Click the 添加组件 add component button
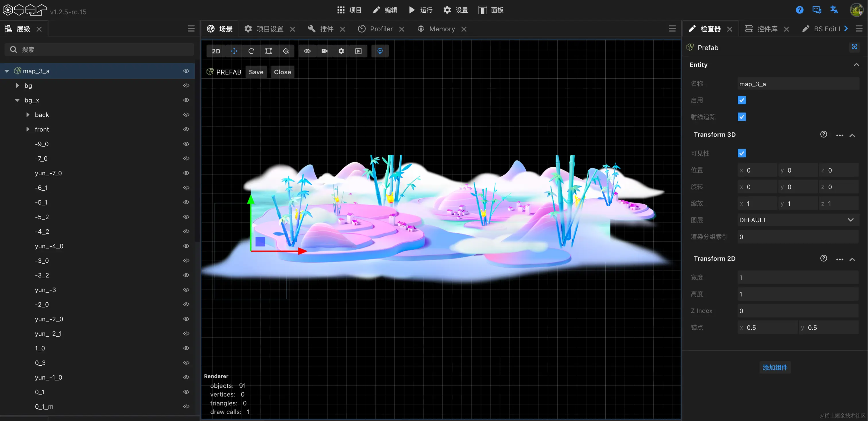Viewport: 868px width, 421px height. 775,367
